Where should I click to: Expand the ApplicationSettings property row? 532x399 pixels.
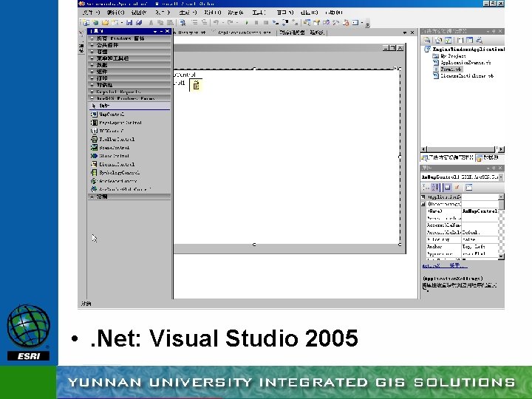pyautogui.click(x=423, y=197)
